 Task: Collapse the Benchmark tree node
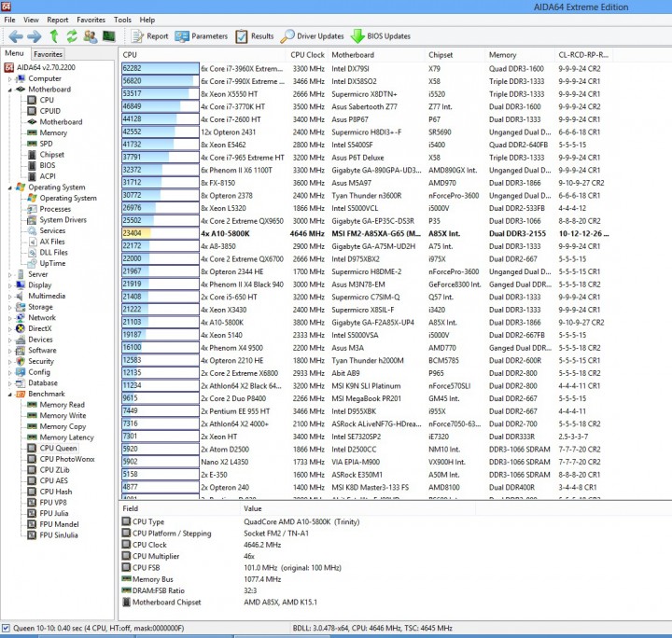click(x=10, y=395)
